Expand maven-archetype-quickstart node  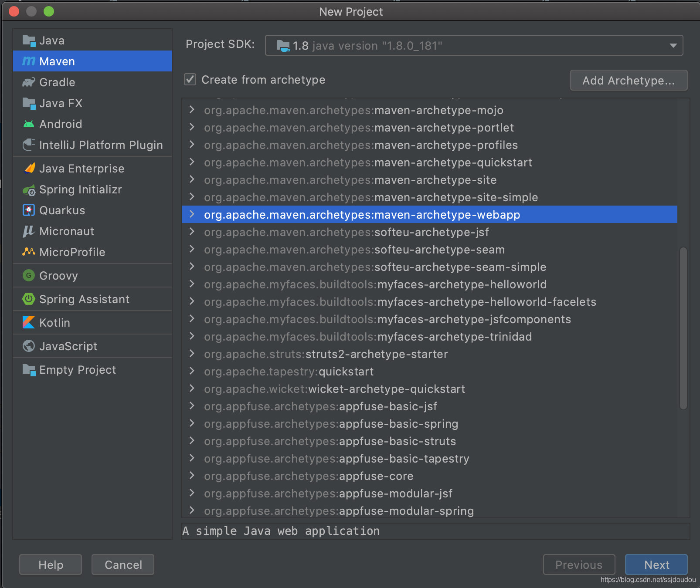click(x=192, y=162)
